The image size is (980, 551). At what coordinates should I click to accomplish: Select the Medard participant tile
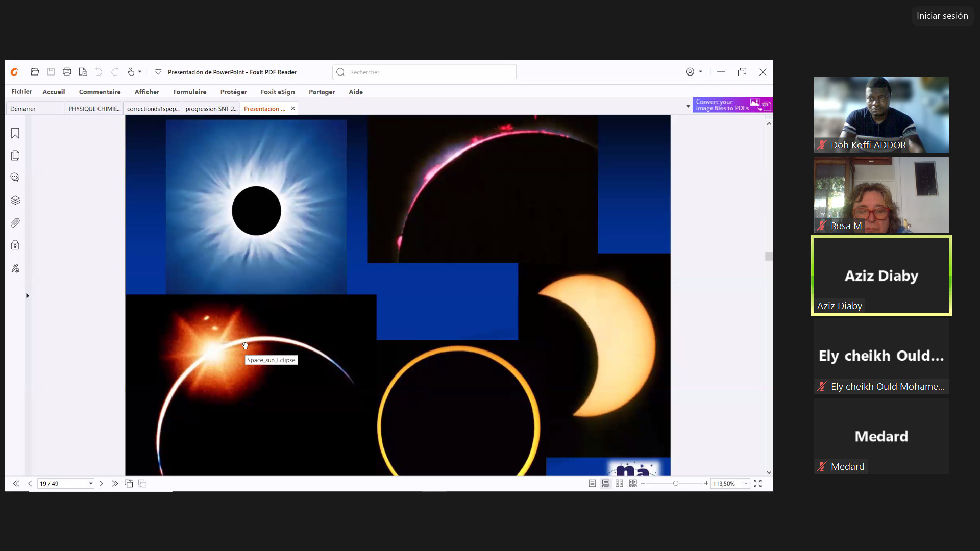(x=881, y=436)
